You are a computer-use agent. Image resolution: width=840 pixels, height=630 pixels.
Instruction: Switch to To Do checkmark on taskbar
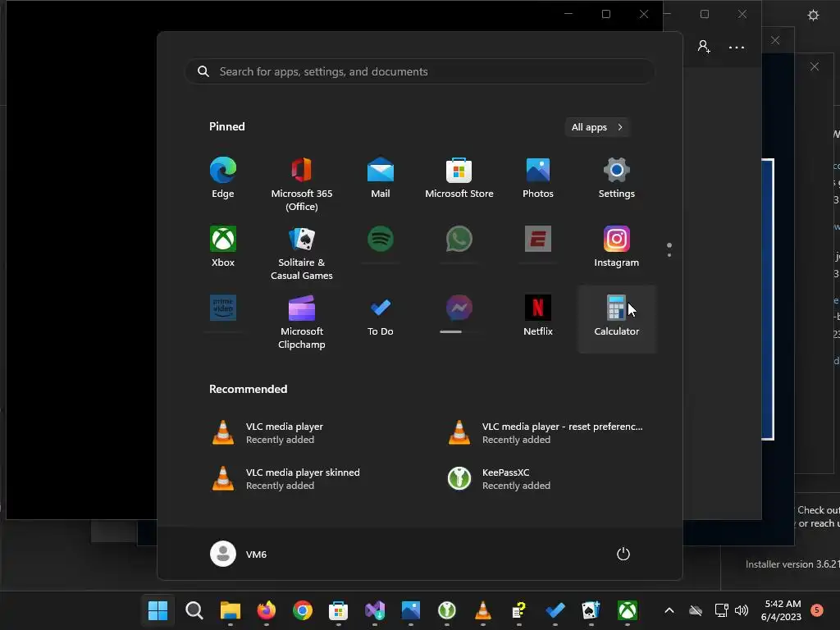click(x=555, y=610)
